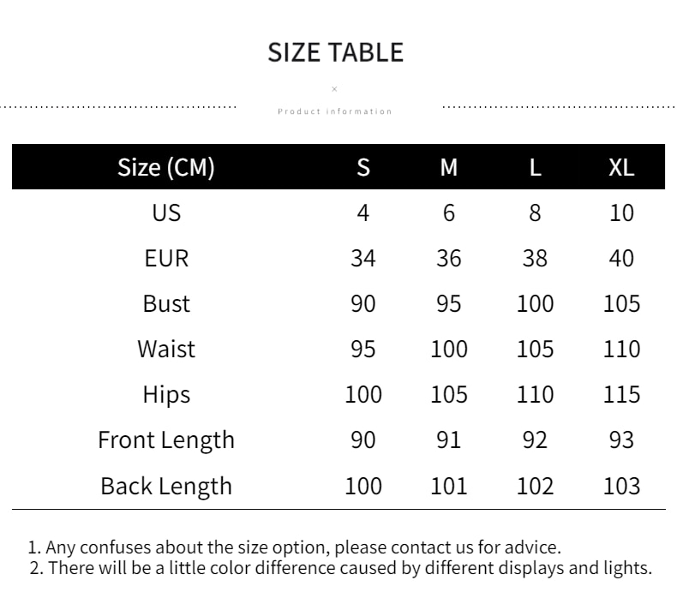Click the XL Hips value 115
This screenshot has height=616, width=677.
621,395
